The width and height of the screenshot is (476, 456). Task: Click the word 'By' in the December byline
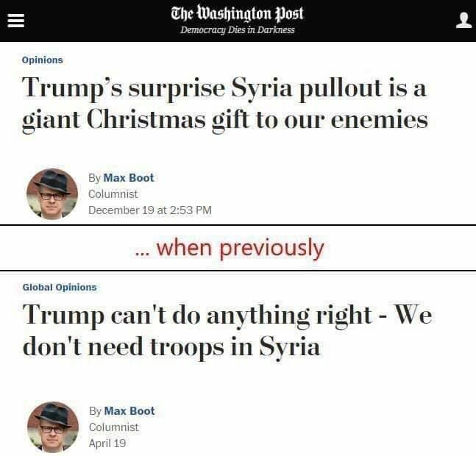(94, 178)
